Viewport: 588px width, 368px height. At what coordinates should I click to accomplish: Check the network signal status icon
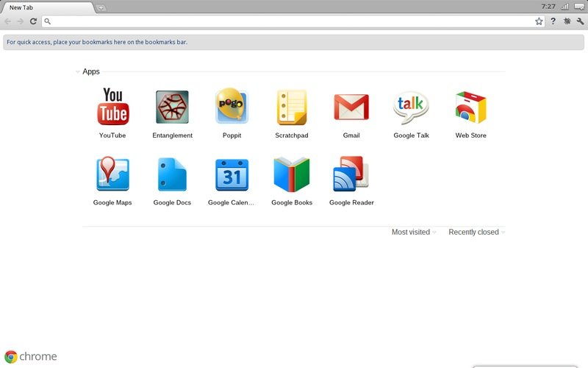point(564,7)
